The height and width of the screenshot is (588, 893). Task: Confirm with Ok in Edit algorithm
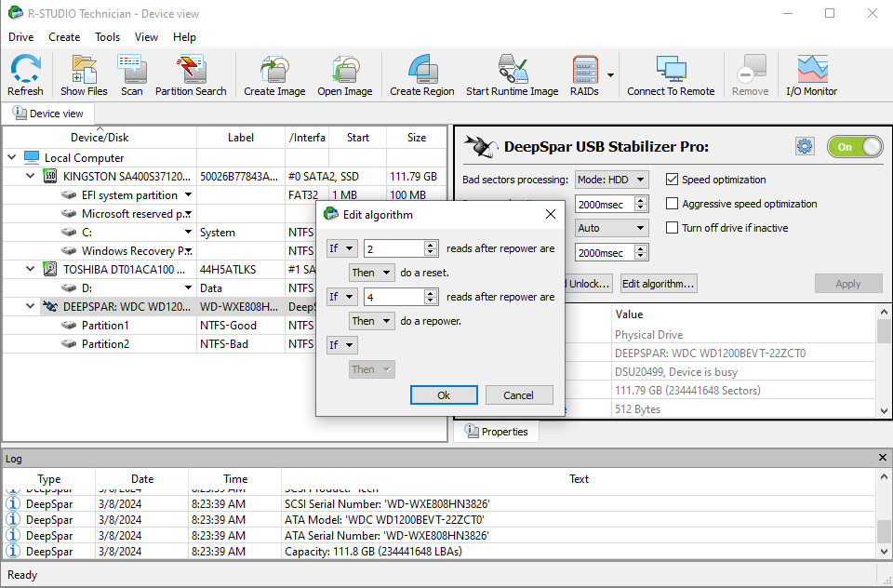pos(444,394)
